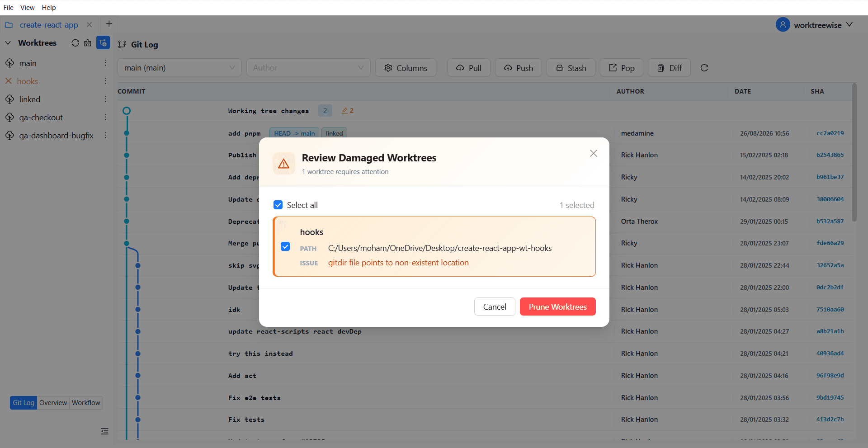Viewport: 868px width, 448px height.
Task: Click the 'try this instead' commit row
Action: (x=485, y=354)
